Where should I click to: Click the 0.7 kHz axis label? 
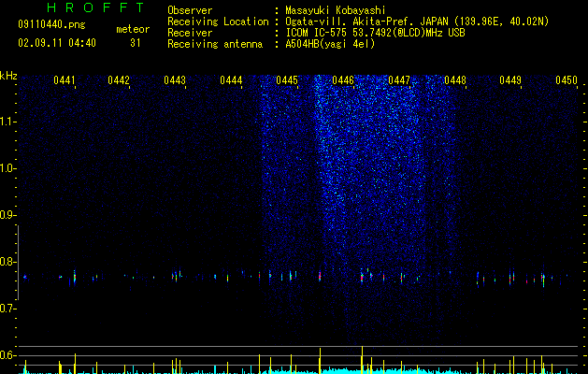(7, 309)
